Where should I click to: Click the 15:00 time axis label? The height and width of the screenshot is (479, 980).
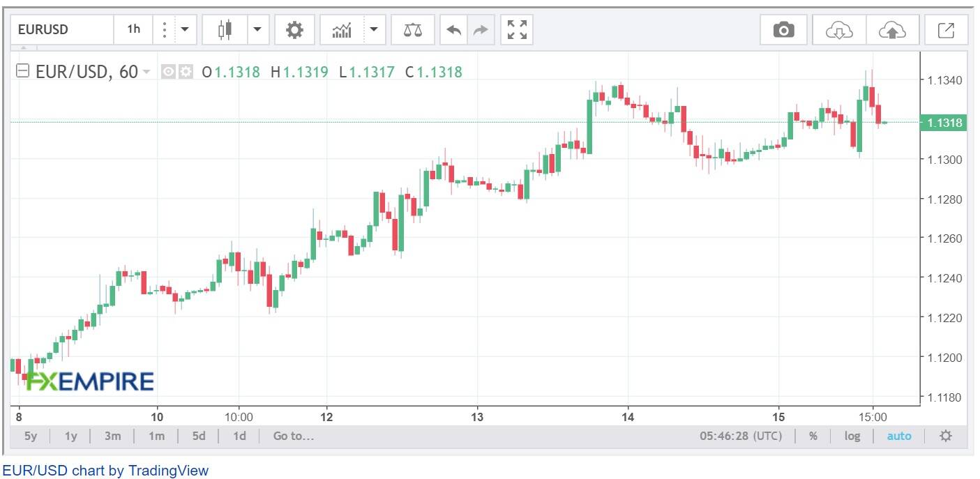(x=873, y=417)
